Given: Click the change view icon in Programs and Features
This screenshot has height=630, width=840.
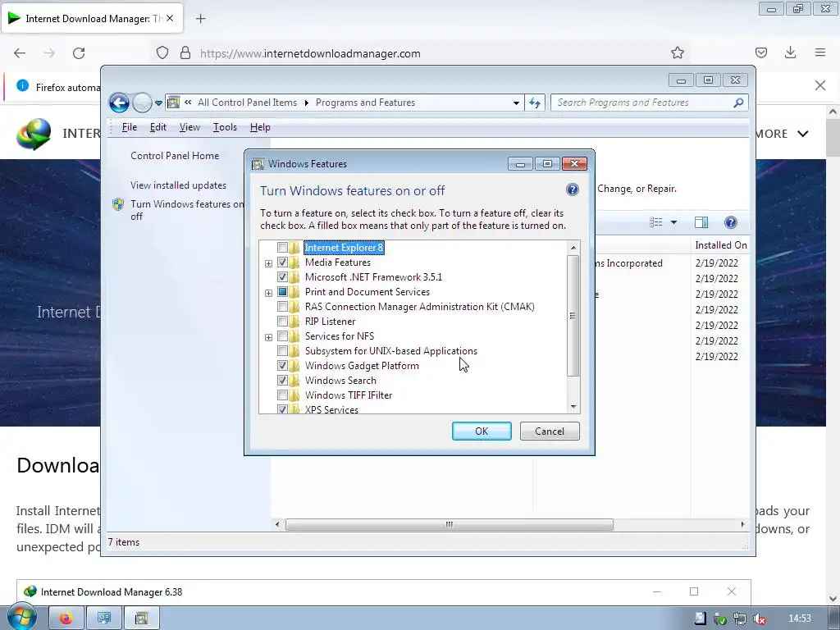Looking at the screenshot, I should [655, 222].
